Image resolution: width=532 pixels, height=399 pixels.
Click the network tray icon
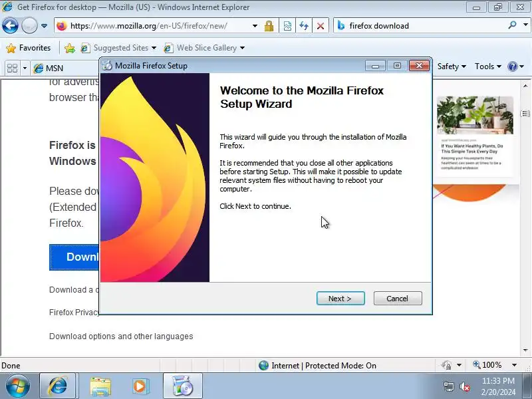(x=448, y=386)
